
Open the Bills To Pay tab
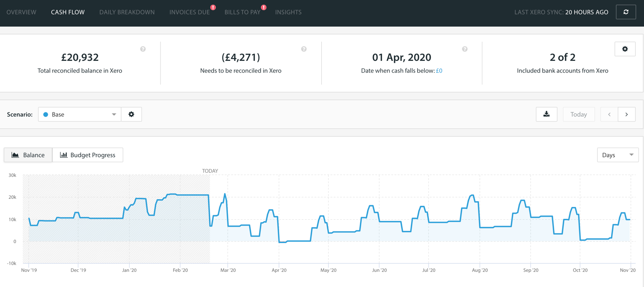[x=242, y=12]
